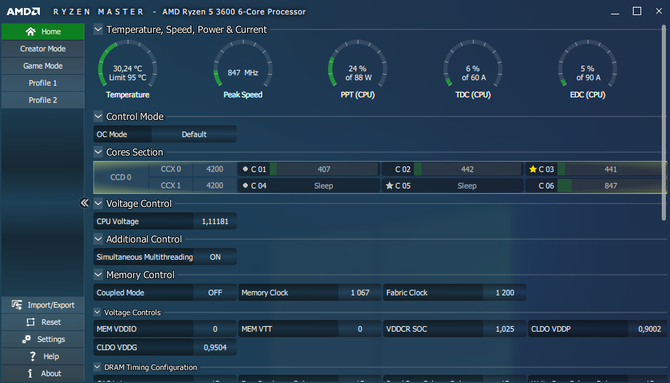Viewport: 670px width, 383px height.
Task: Click the EDC (CPU) gauge dial
Action: pos(588,64)
